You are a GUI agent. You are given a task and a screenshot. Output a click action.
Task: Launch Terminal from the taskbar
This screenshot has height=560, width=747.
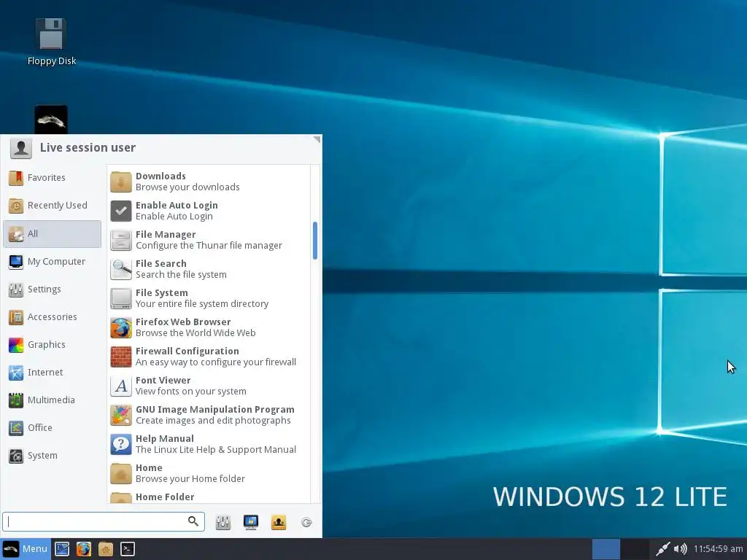click(x=127, y=549)
